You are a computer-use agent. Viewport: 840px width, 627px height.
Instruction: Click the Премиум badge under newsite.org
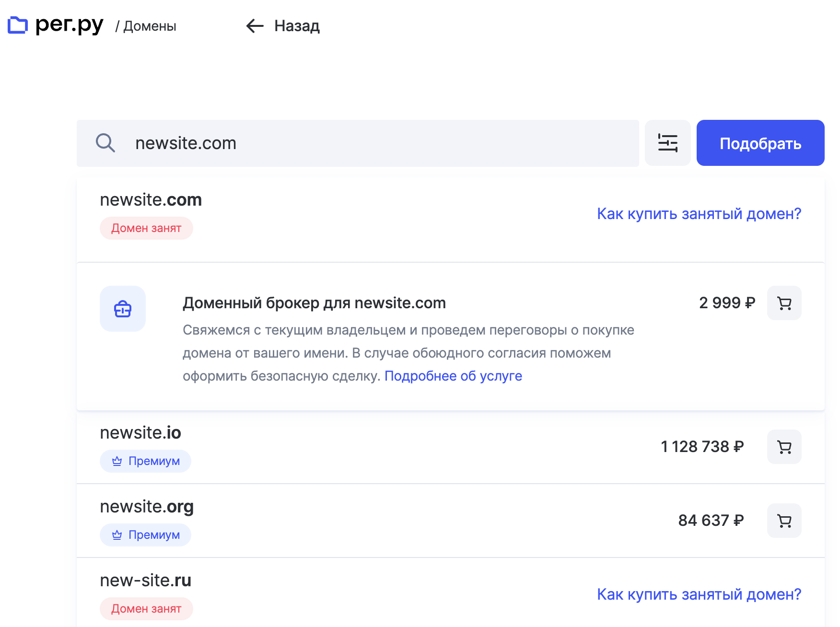pyautogui.click(x=145, y=535)
